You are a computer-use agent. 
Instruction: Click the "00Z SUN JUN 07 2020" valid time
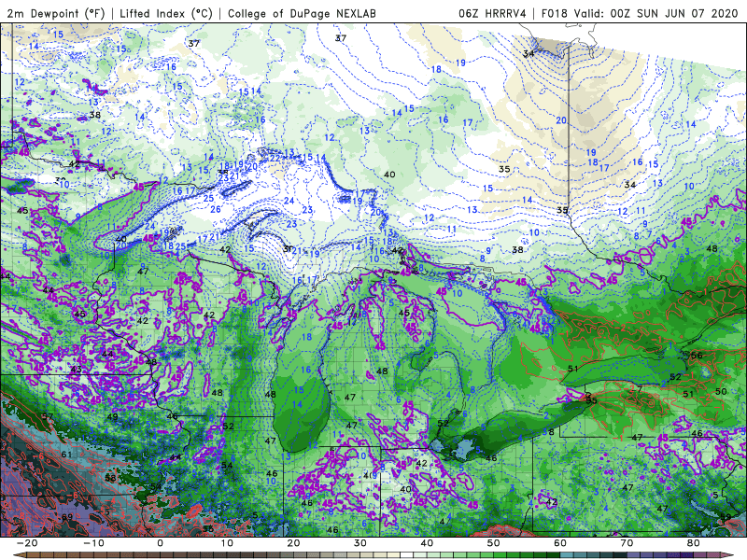673,13
